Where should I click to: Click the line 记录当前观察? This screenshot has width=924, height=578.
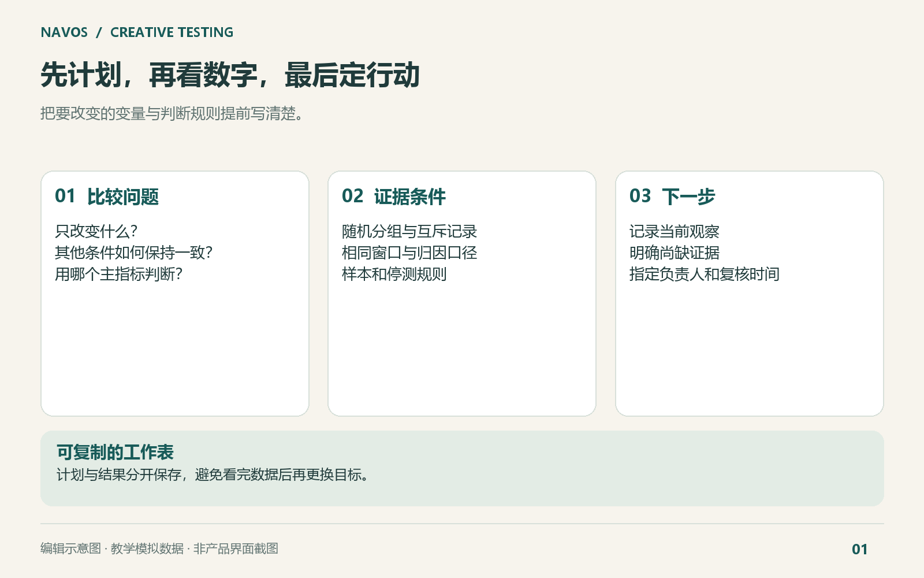click(675, 231)
